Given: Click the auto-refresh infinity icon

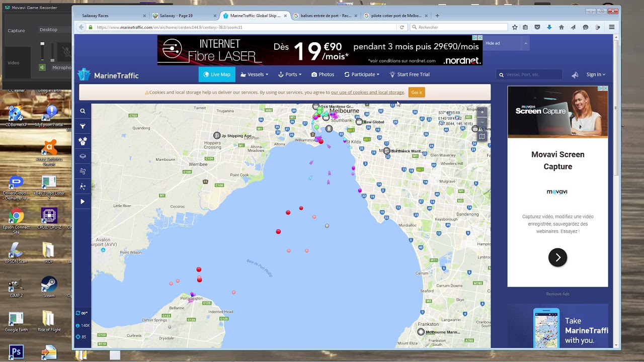Looking at the screenshot, I should point(82,313).
